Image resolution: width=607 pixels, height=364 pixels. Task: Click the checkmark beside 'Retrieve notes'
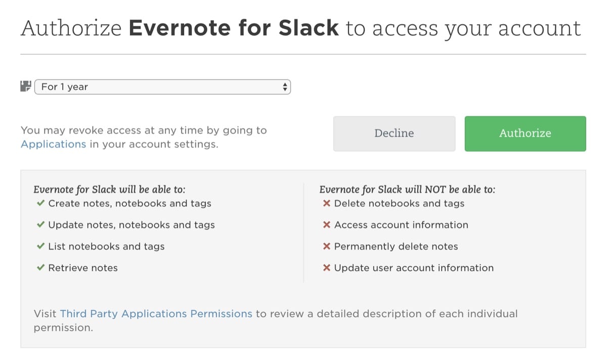coord(40,268)
